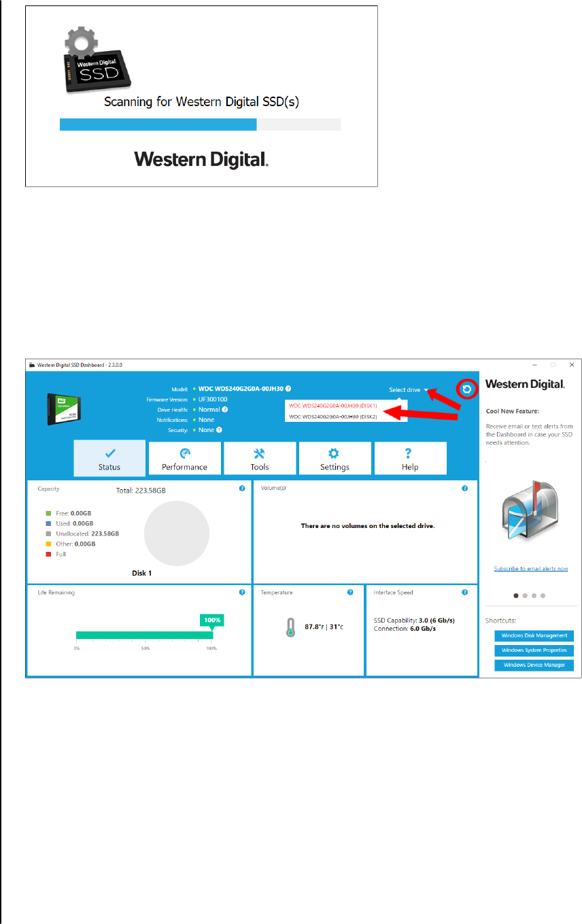This screenshot has width=582, height=924.
Task: Click Life Remaining panel help icon
Action: tap(242, 593)
